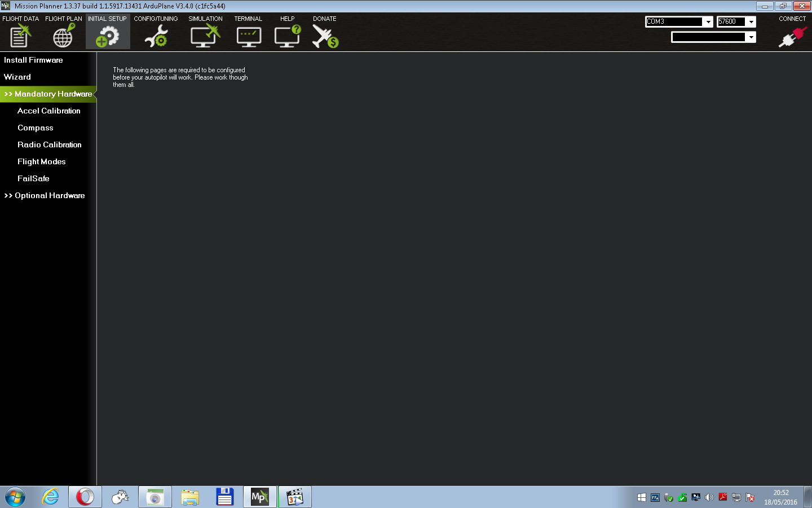This screenshot has width=812, height=508.
Task: Click the Help monitor icon
Action: (287, 36)
